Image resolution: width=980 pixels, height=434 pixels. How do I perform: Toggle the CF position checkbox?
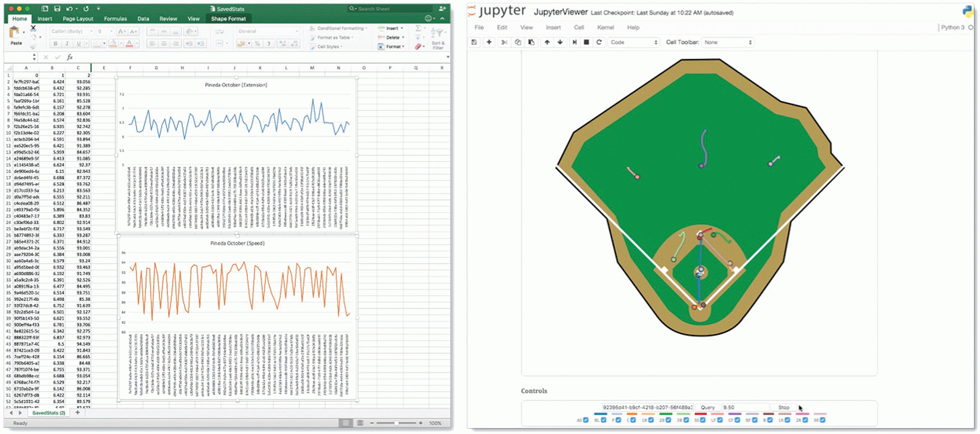click(x=737, y=420)
